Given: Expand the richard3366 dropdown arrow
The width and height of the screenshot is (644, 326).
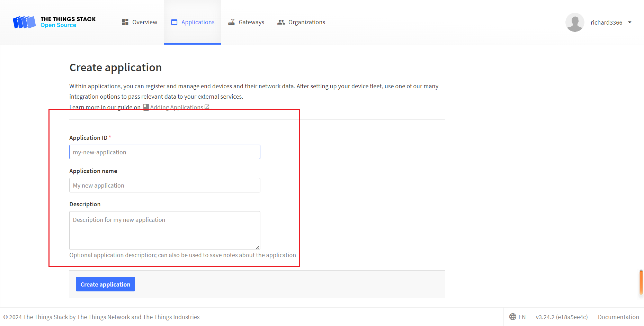Looking at the screenshot, I should click(630, 22).
